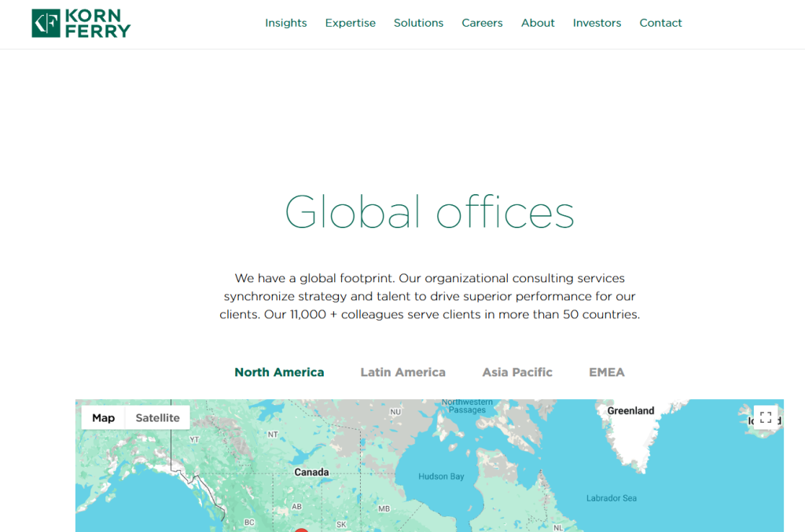Open the Careers page

(x=482, y=23)
